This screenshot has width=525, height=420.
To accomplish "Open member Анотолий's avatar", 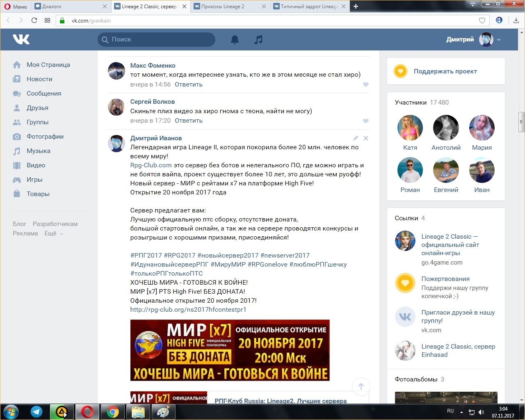I will point(446,128).
